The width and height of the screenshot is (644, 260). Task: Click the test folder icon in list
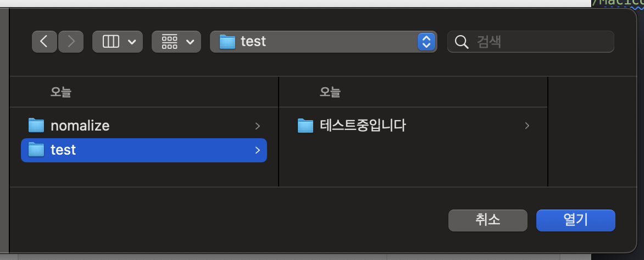pyautogui.click(x=36, y=149)
